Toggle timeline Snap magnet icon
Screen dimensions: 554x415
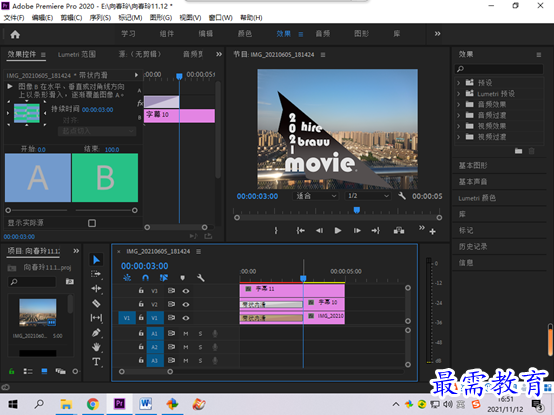145,278
